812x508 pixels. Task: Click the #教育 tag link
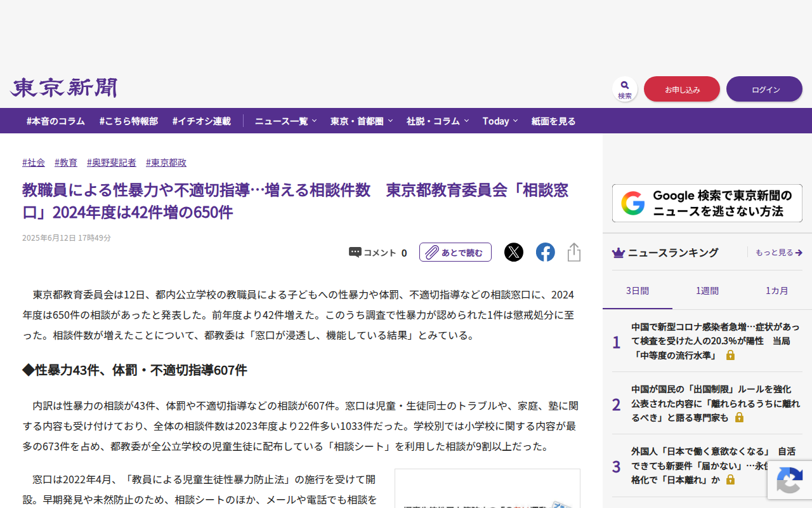point(66,163)
